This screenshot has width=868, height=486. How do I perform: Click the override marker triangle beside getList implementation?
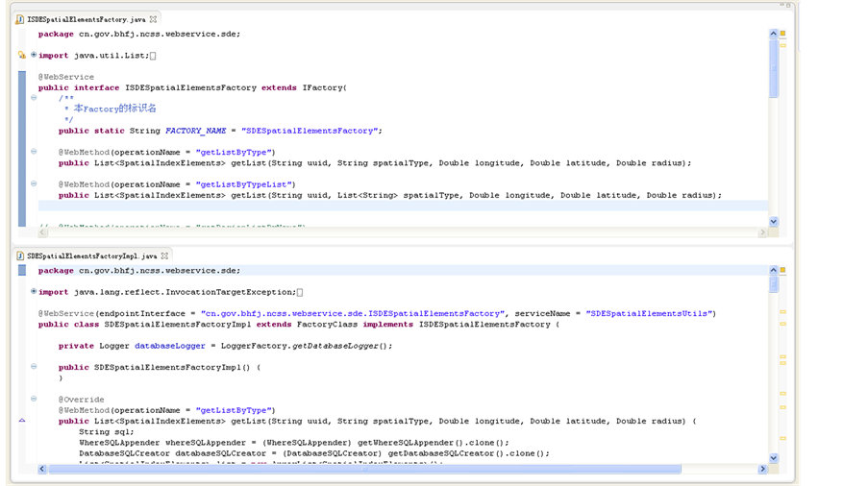(x=22, y=421)
